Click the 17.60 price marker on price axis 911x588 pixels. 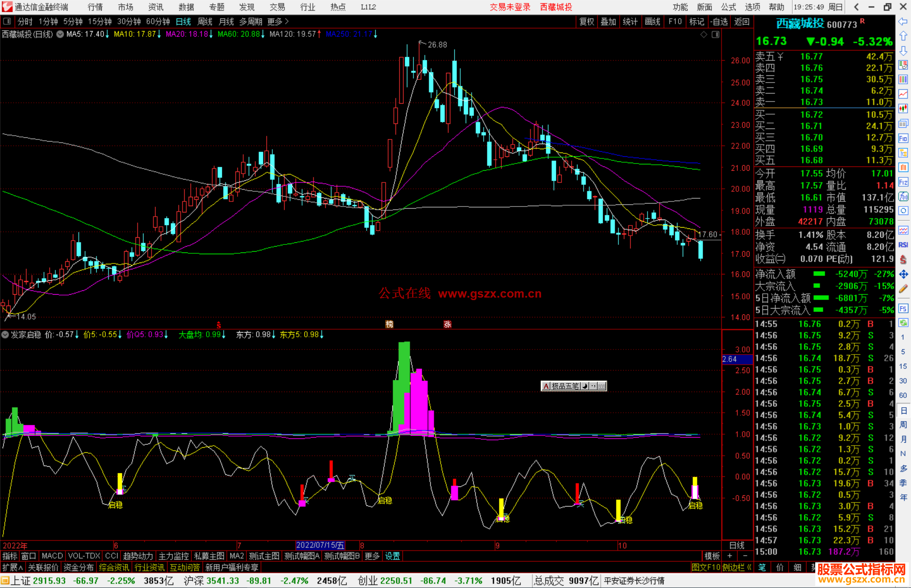coord(708,234)
